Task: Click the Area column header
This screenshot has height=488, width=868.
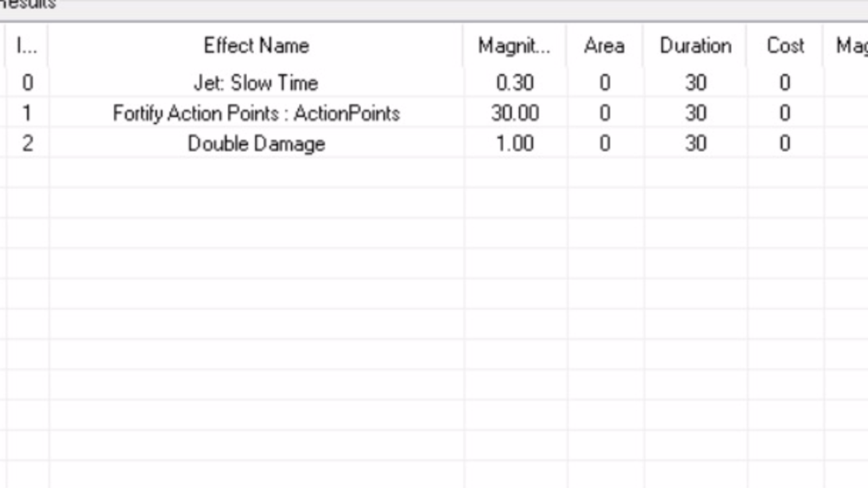Action: (x=605, y=46)
